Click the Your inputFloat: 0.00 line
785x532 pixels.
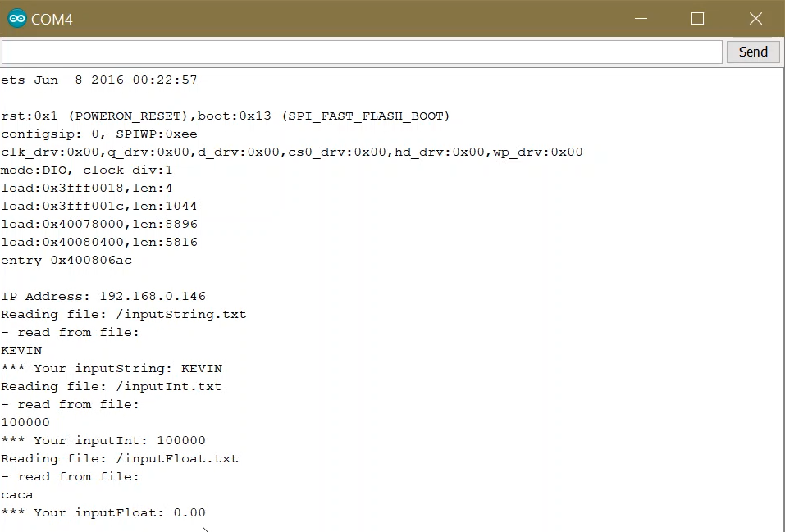point(103,512)
